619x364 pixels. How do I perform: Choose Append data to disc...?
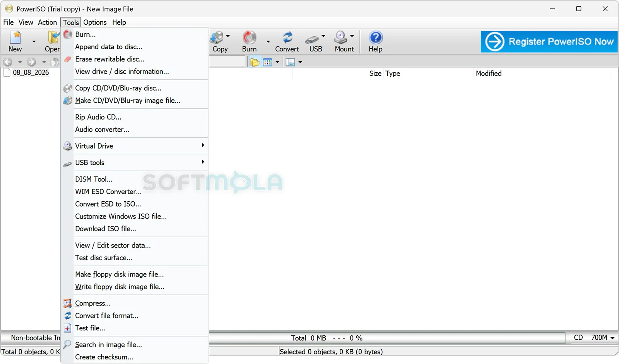point(135,47)
